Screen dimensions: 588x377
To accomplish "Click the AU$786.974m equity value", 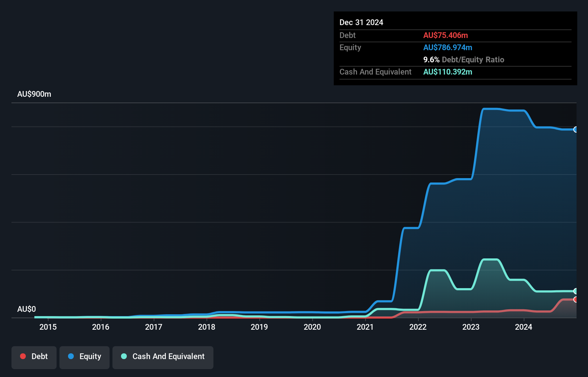I will [448, 47].
